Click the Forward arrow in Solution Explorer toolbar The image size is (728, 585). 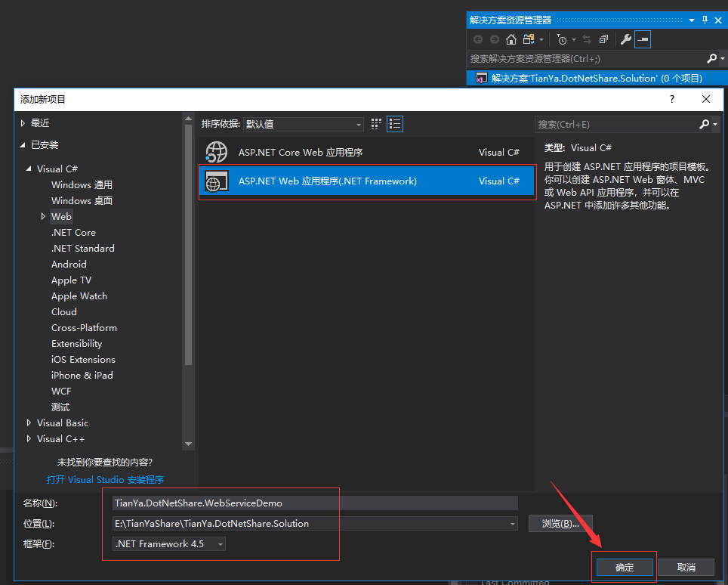[495, 39]
